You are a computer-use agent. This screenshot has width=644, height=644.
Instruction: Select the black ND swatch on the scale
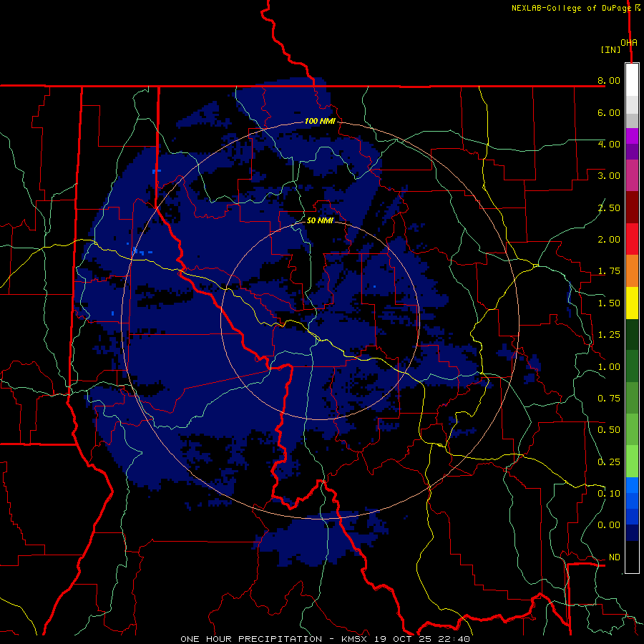632,557
